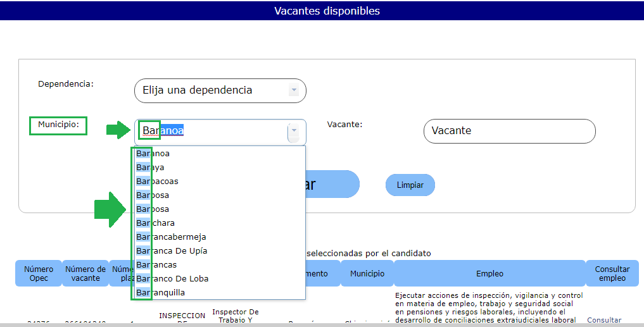Pick Barrancas from the municipality options

click(x=157, y=265)
